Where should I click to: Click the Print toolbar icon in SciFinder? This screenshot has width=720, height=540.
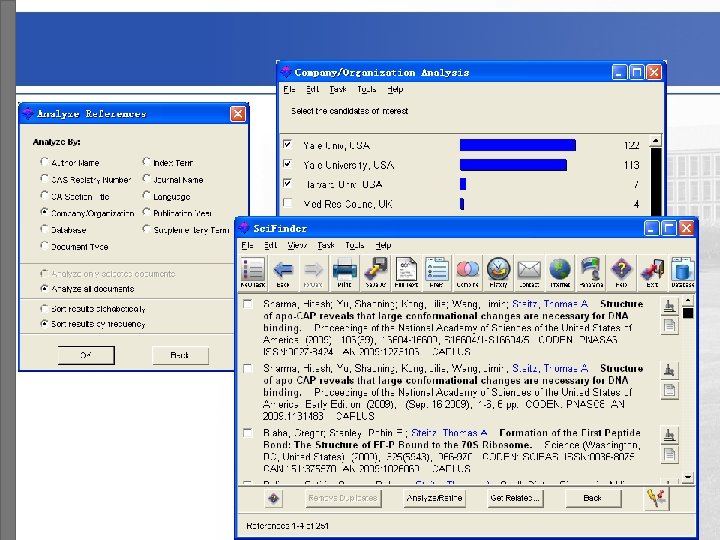click(344, 273)
